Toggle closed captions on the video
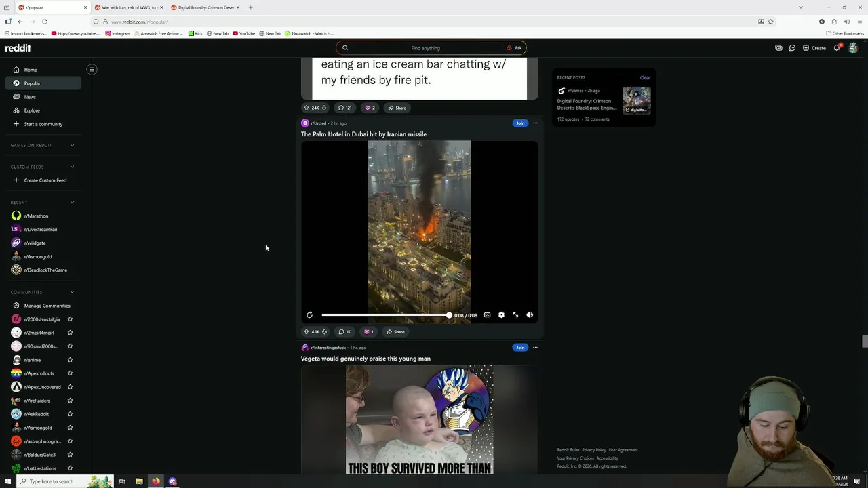The image size is (868, 488). pyautogui.click(x=487, y=315)
